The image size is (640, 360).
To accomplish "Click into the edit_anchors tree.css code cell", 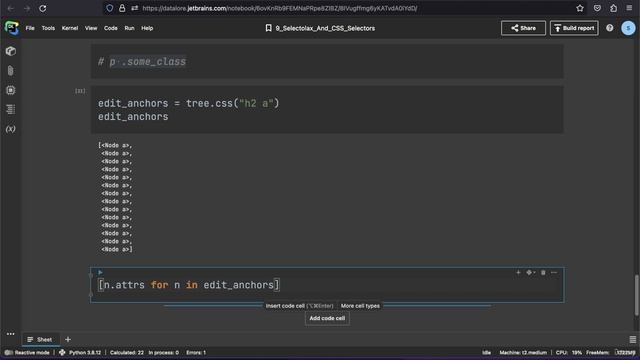I will coord(327,110).
